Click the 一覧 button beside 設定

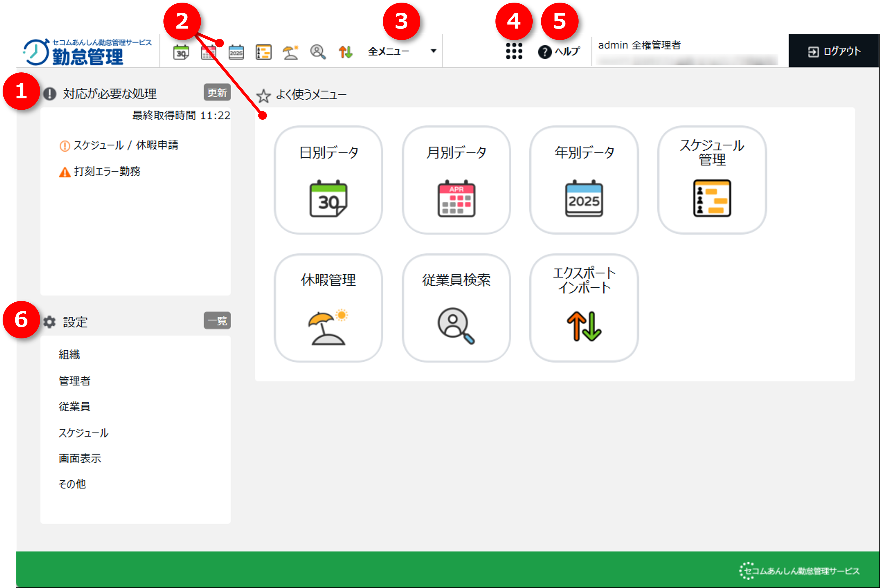pyautogui.click(x=217, y=321)
